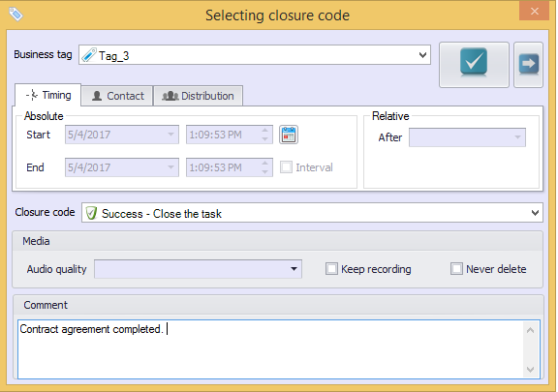Switch to the Contact tab
The height and width of the screenshot is (392, 558).
click(117, 96)
